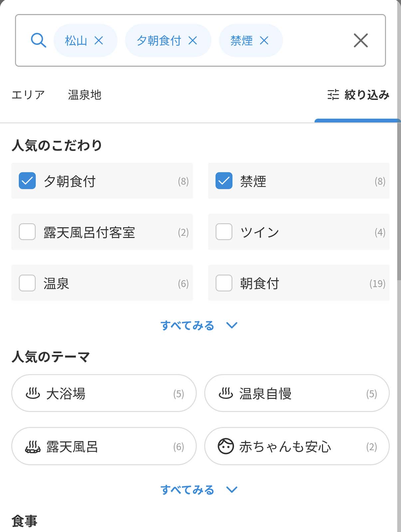Uncheck the 禁煙 checkbox
Screen dimensions: 401x532
point(224,181)
